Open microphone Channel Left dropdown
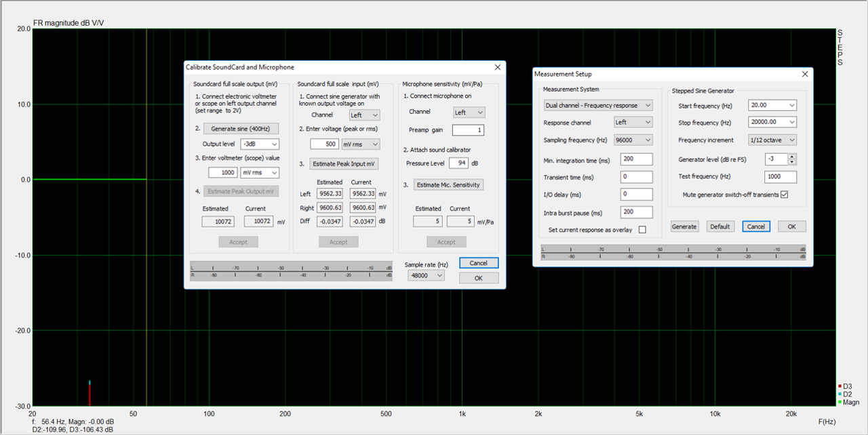 tap(469, 112)
